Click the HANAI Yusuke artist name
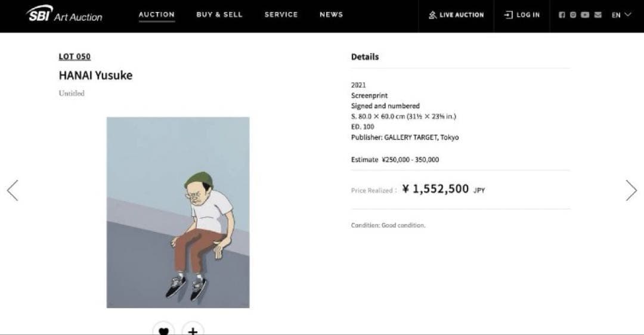Screen dimensions: 644x335 [x=95, y=76]
